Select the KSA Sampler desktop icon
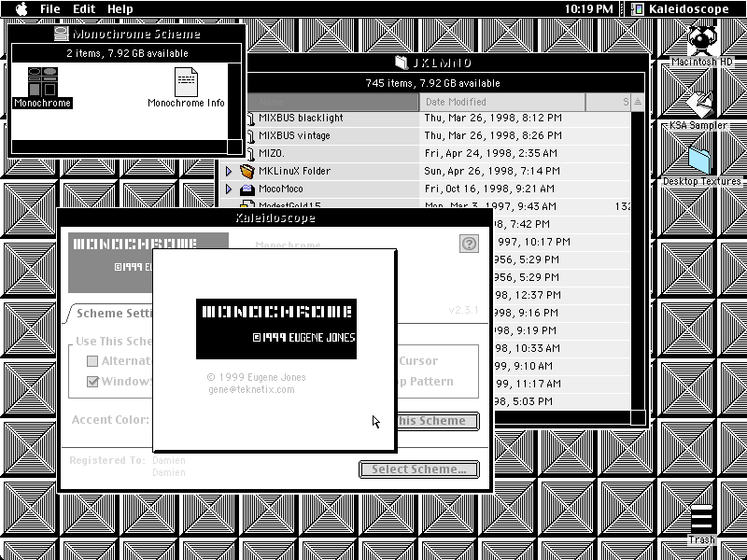 click(698, 105)
